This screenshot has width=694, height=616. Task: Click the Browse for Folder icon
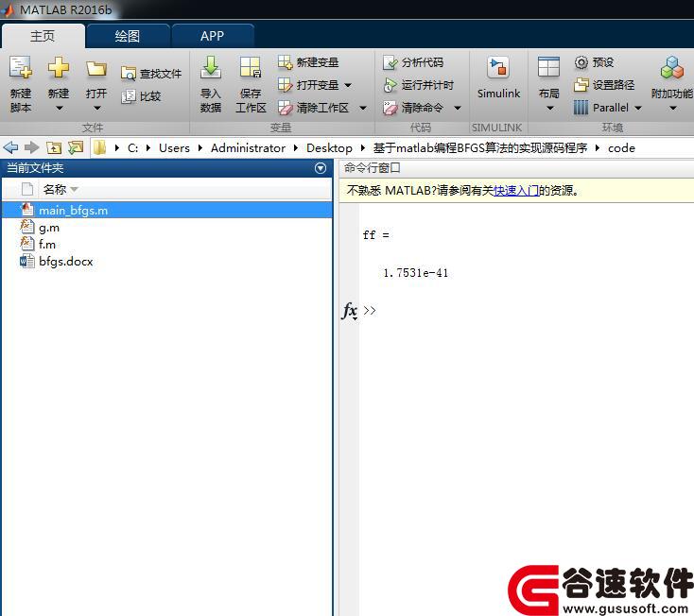[76, 147]
